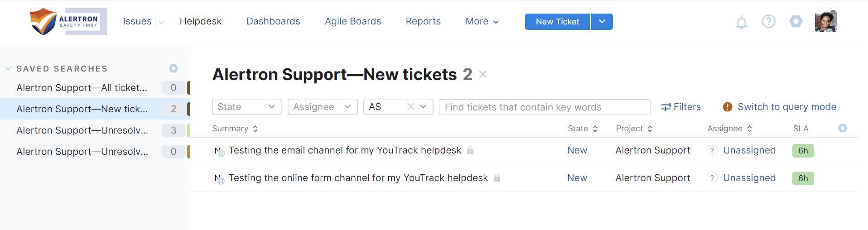
Task: Open the user profile avatar
Action: coord(825,21)
